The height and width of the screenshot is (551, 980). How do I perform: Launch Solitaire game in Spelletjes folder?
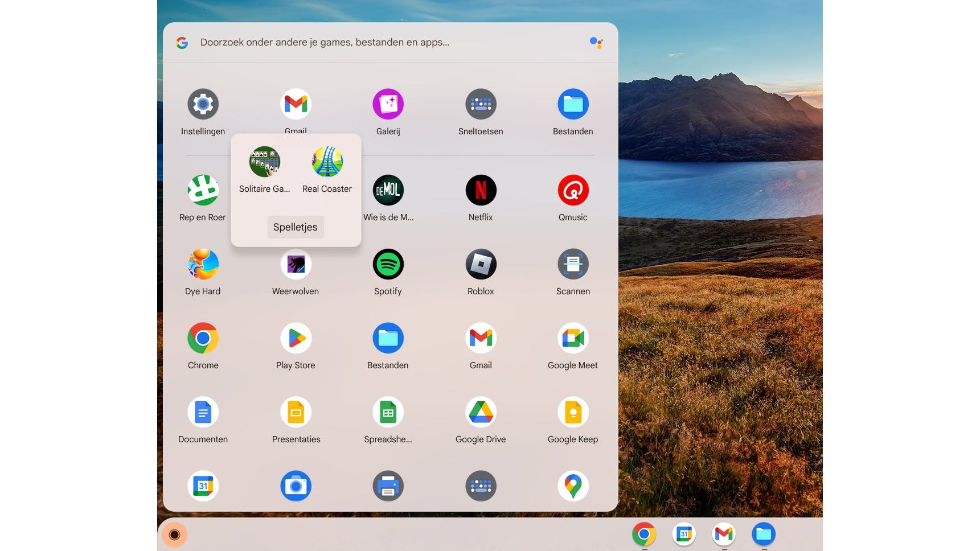pyautogui.click(x=264, y=162)
